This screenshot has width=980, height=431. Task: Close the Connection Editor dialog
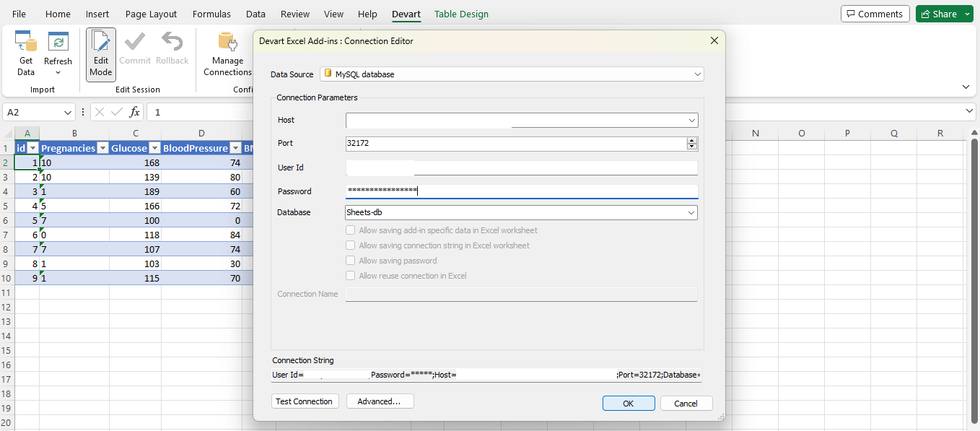714,41
